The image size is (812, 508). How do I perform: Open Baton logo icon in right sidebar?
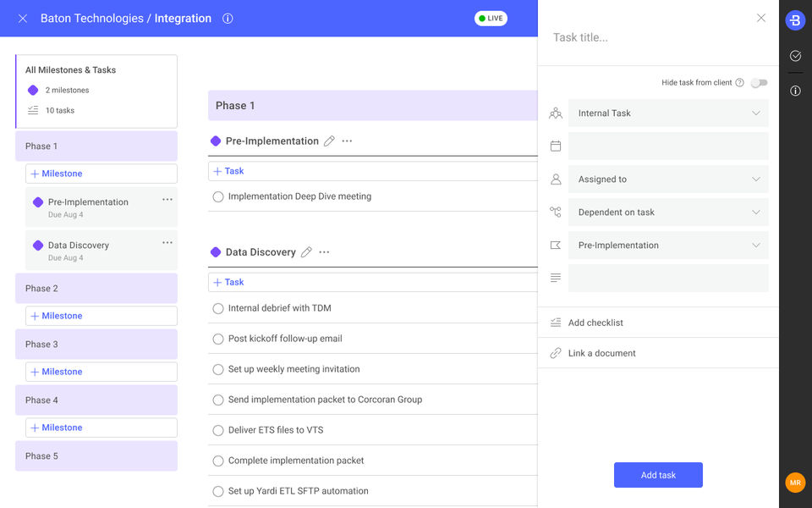click(795, 20)
